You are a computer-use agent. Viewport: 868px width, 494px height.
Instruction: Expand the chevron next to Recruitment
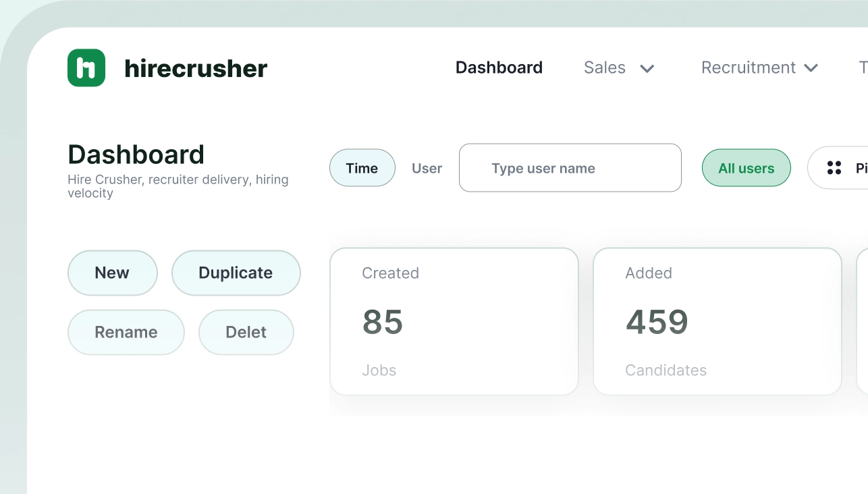(x=811, y=68)
